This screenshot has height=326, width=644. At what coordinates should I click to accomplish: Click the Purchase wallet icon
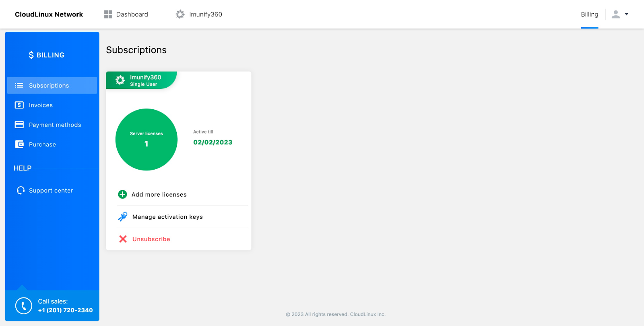tap(19, 144)
